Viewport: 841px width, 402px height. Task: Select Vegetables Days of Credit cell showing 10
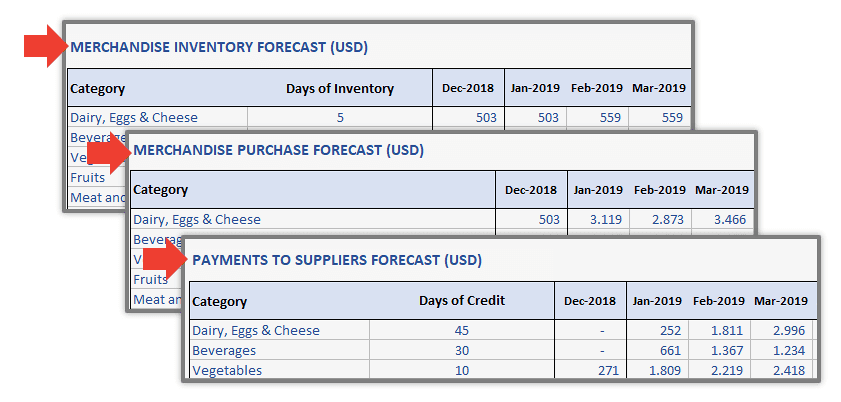point(462,370)
